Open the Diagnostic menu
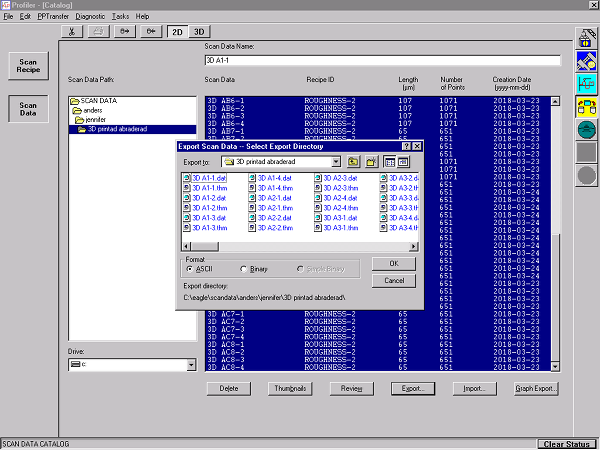This screenshot has width=600, height=450. [x=89, y=17]
